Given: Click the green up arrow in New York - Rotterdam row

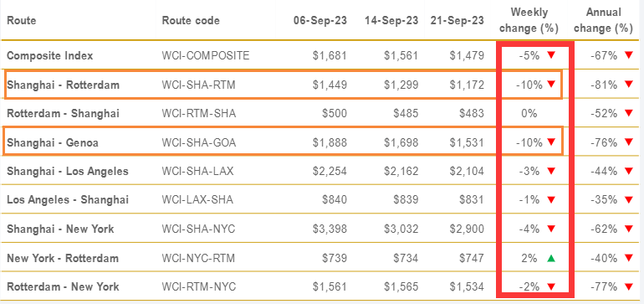Looking at the screenshot, I should click(551, 258).
